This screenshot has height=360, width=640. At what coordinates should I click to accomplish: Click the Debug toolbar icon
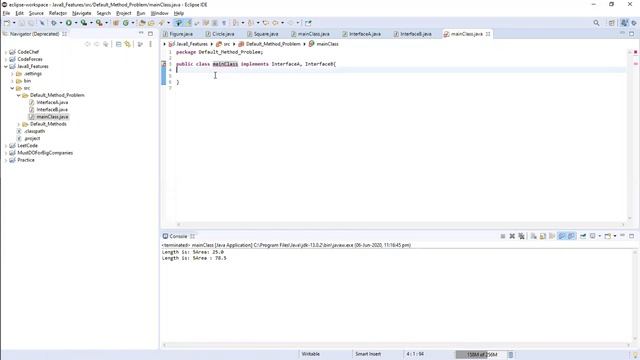click(53, 23)
